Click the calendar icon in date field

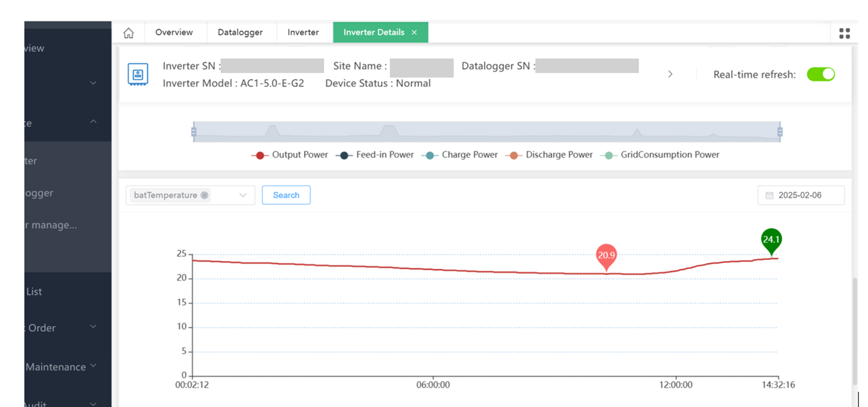tap(770, 196)
